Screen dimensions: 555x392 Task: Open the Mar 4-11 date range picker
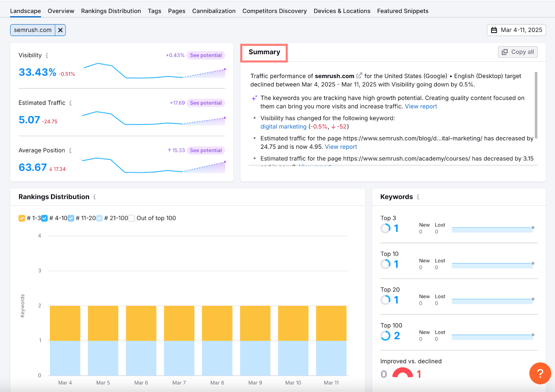click(x=516, y=30)
